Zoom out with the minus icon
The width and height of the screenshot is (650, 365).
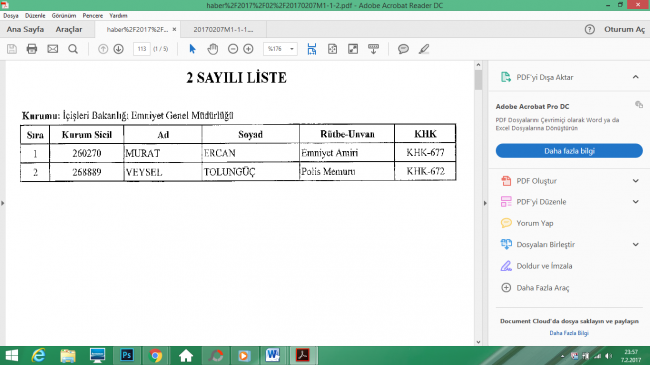click(233, 49)
